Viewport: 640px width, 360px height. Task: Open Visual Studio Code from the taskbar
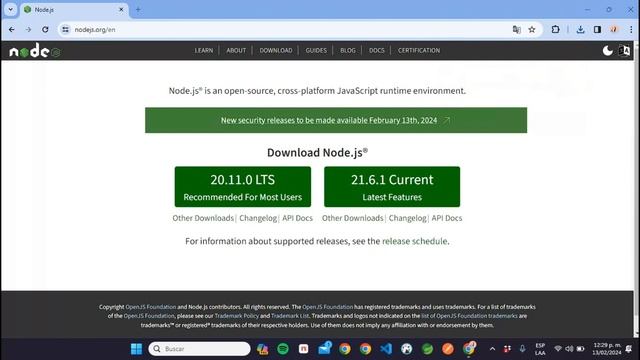(x=386, y=349)
